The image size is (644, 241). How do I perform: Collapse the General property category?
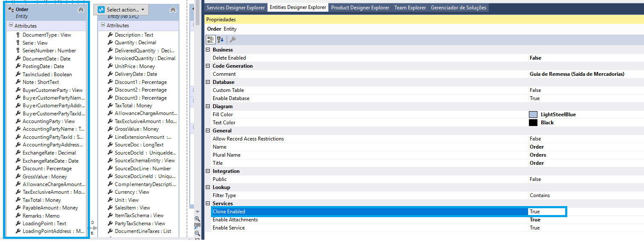coord(208,131)
